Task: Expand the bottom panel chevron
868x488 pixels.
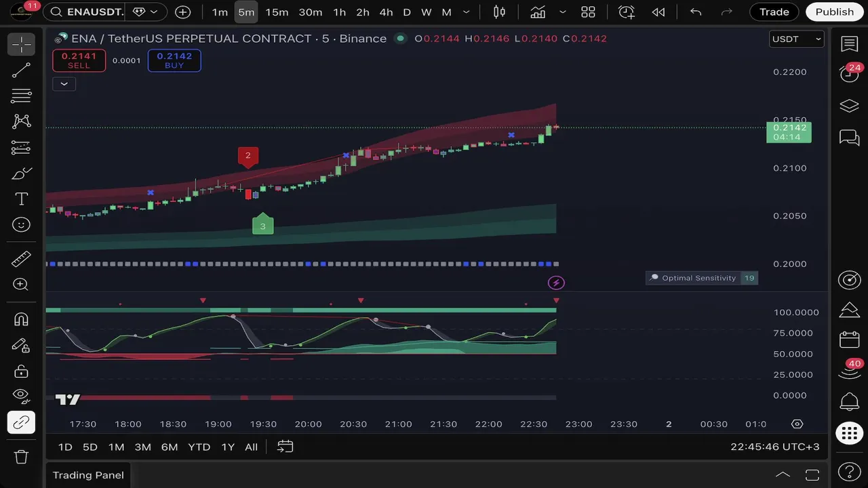Action: tap(783, 474)
